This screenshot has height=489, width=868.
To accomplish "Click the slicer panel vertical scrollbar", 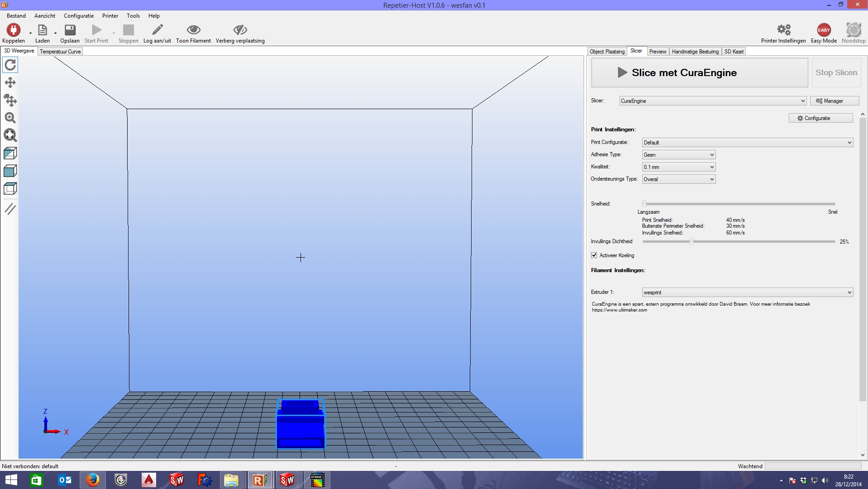I will tap(863, 259).
